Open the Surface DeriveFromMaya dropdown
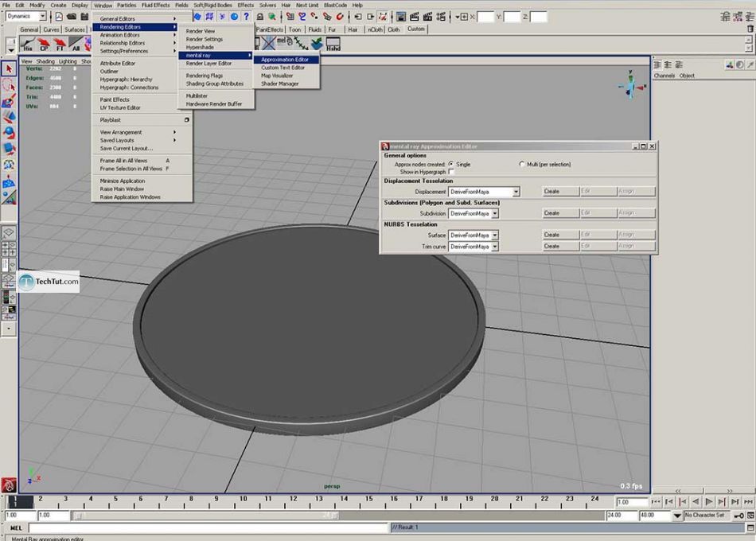The width and height of the screenshot is (756, 541). [x=473, y=235]
